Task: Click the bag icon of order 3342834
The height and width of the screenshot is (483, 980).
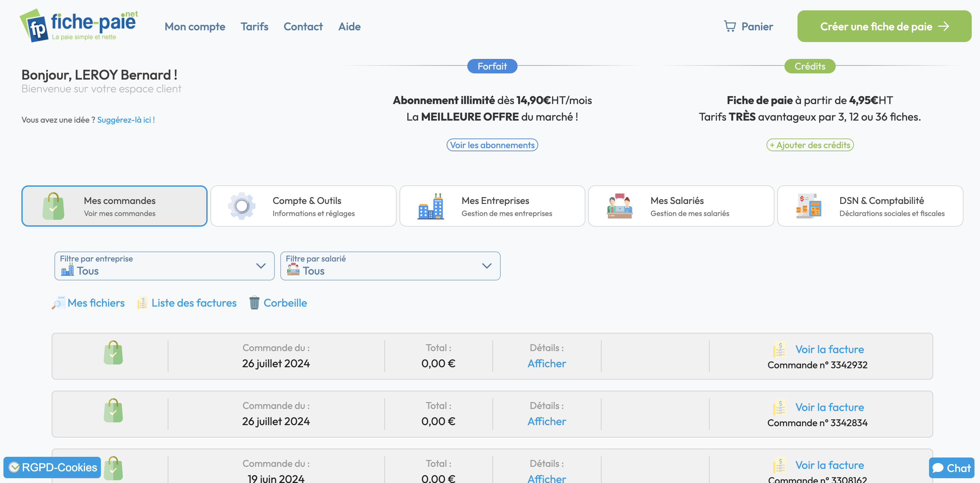Action: [x=113, y=411]
